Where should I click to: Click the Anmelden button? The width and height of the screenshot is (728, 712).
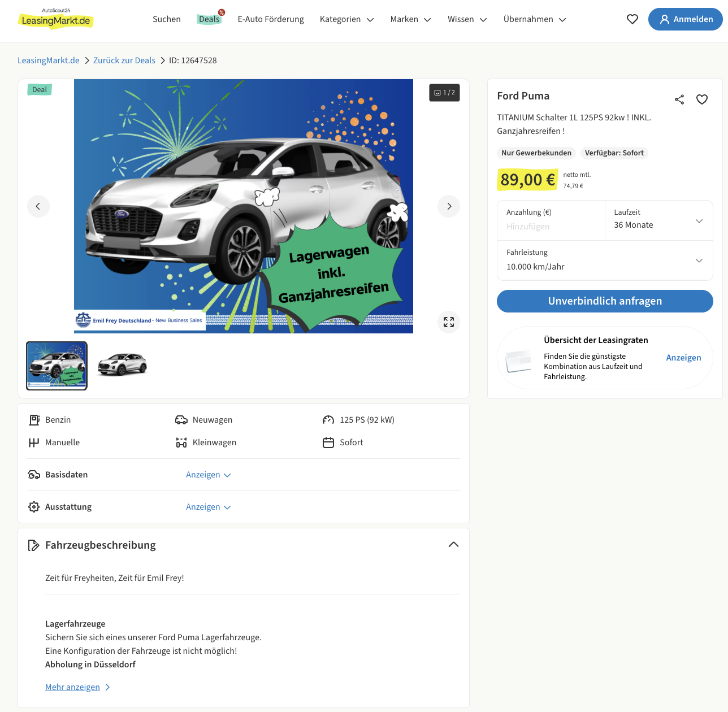685,19
